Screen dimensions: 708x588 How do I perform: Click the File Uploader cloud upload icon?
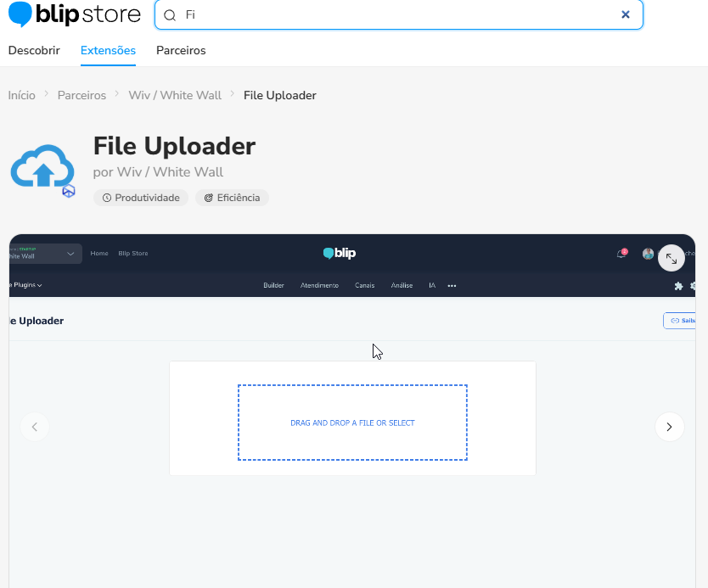point(42,165)
